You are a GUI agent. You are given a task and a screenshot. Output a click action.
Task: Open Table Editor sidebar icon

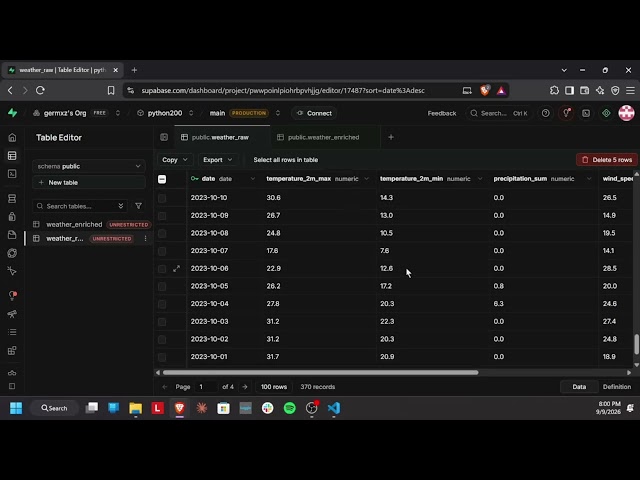[x=12, y=156]
